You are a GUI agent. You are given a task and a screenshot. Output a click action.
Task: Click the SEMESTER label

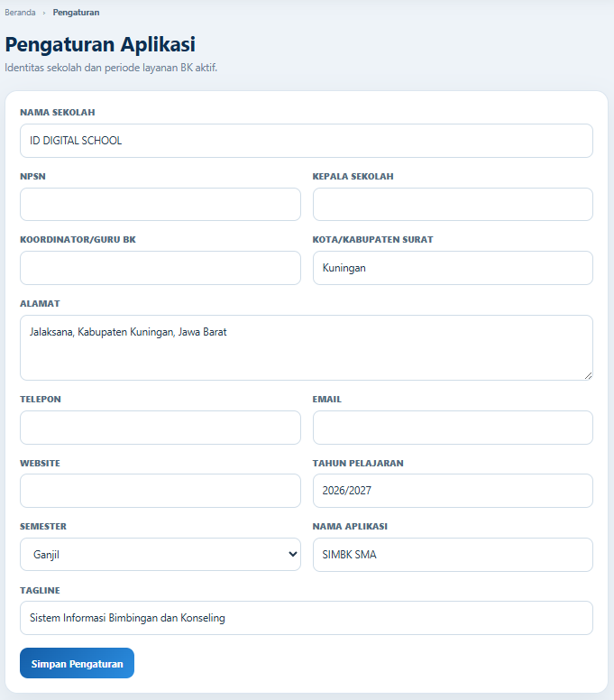(x=43, y=527)
